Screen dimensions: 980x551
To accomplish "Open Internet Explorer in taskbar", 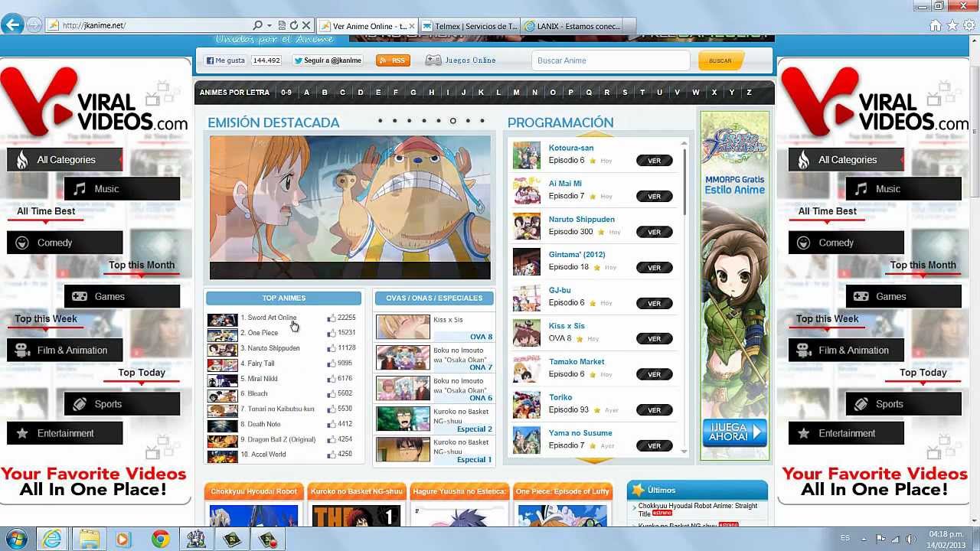I will pos(52,539).
